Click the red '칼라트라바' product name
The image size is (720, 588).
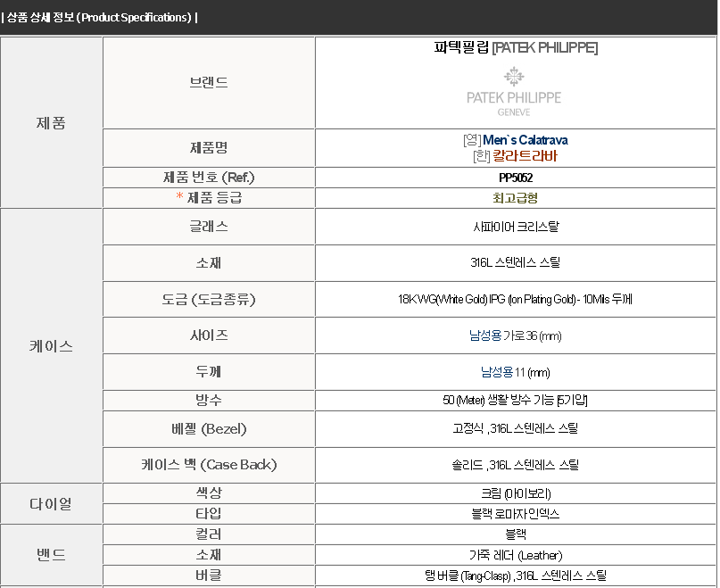coord(525,156)
